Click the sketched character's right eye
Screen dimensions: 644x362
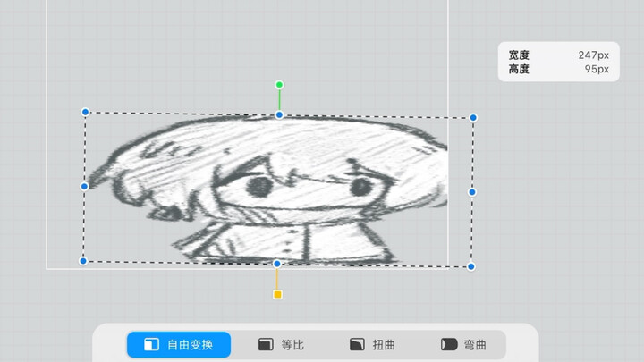coord(360,187)
